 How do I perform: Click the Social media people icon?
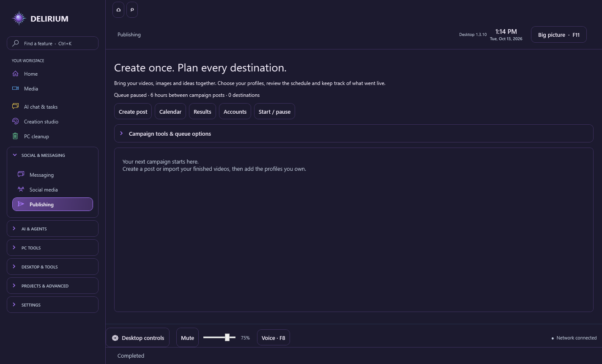coord(21,189)
